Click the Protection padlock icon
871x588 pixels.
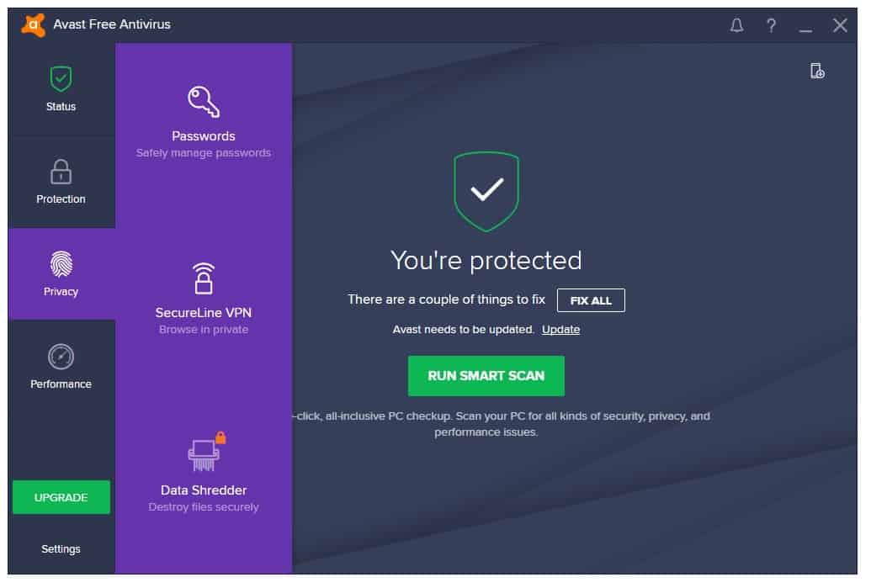tap(61, 172)
